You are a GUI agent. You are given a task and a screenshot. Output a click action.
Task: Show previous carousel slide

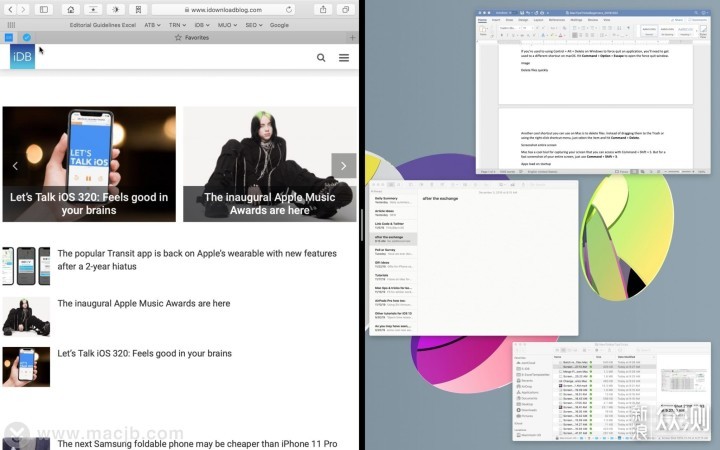pos(15,166)
